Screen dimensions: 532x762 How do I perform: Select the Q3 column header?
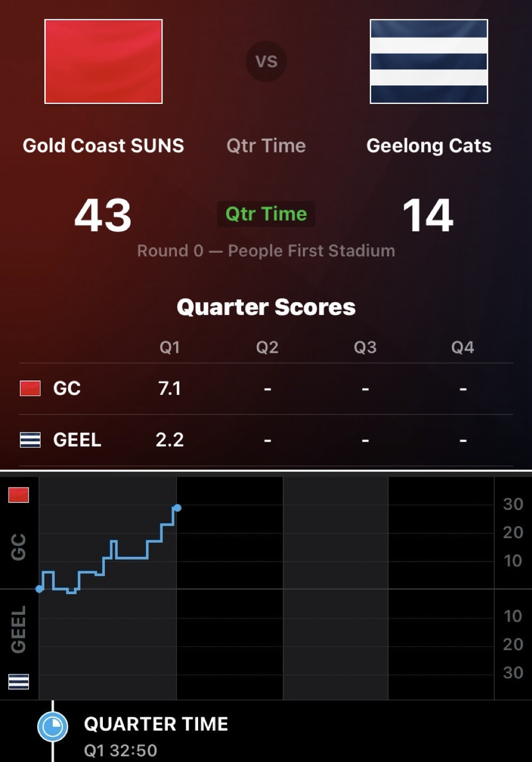click(x=365, y=347)
